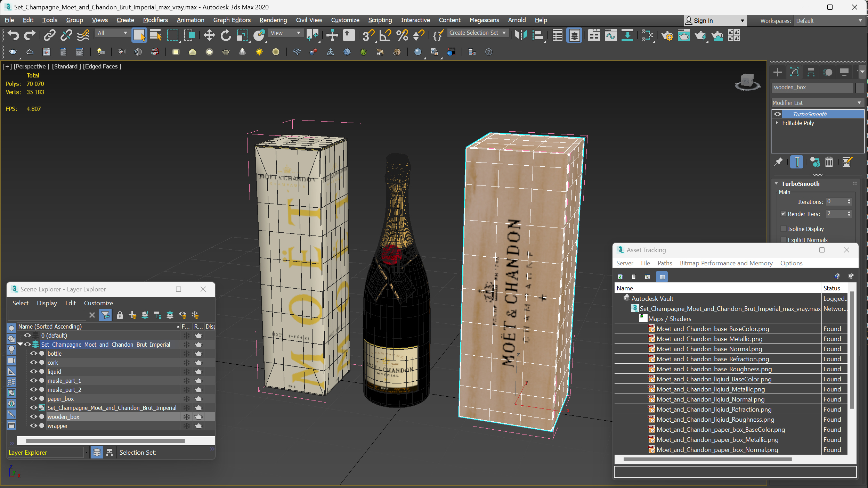This screenshot has width=868, height=488.
Task: Open Create Selection Set dropdown
Action: coord(478,33)
